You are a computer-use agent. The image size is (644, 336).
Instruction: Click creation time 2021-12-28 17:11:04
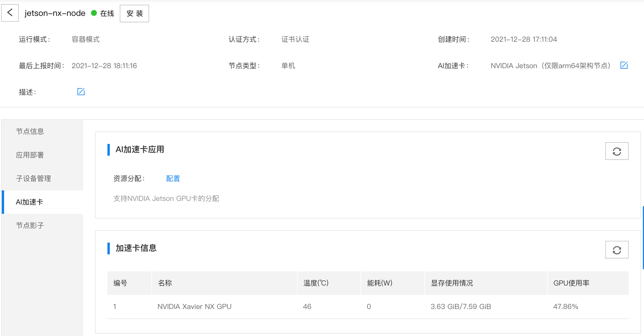point(524,39)
